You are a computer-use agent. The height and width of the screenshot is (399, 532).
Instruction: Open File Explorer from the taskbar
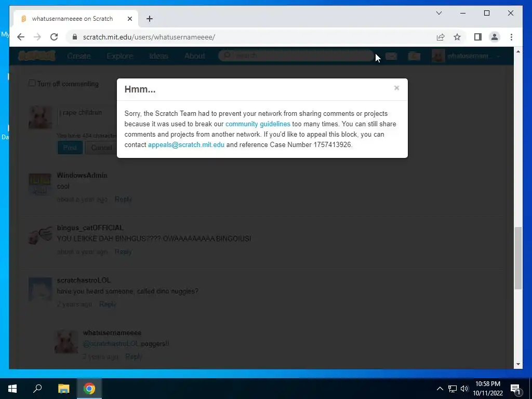pyautogui.click(x=63, y=389)
